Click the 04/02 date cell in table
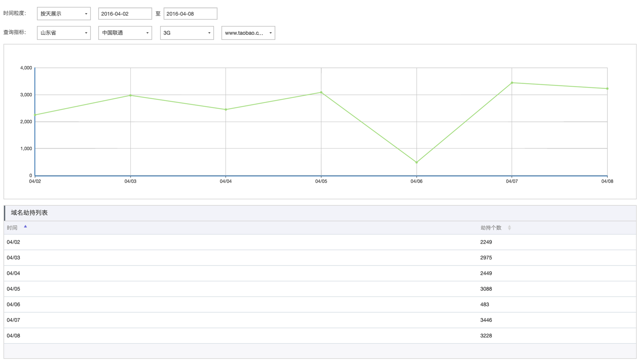Viewport: 639px width, 364px height. 13,242
